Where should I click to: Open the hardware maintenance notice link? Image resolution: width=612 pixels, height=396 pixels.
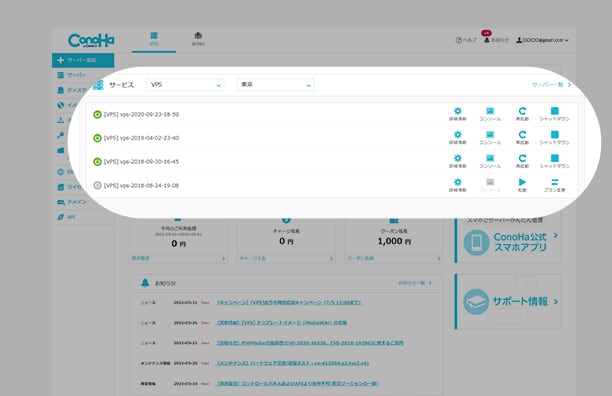pos(293,363)
